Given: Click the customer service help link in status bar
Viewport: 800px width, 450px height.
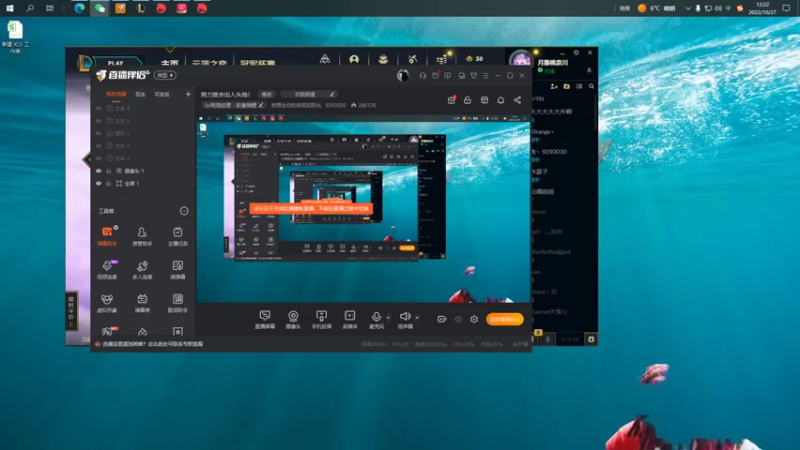Looking at the screenshot, I should click(x=153, y=344).
